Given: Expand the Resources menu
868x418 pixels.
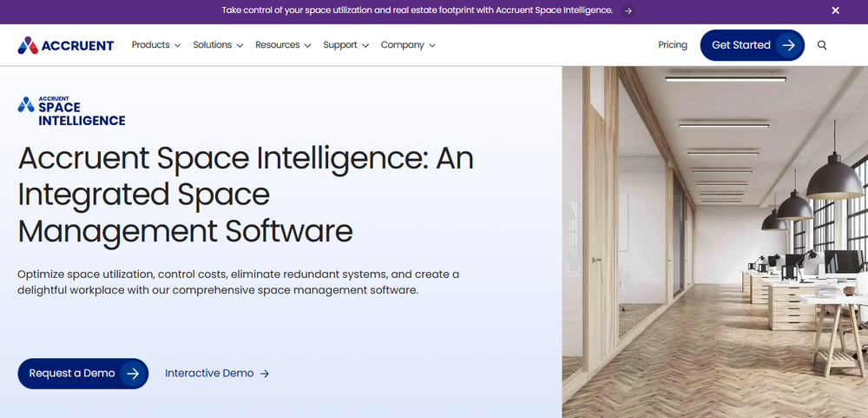Looking at the screenshot, I should point(283,45).
